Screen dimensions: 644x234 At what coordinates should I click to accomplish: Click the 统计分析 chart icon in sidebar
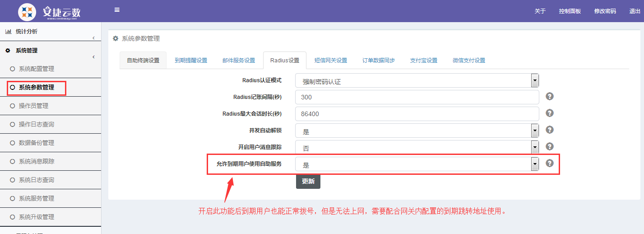(x=8, y=32)
